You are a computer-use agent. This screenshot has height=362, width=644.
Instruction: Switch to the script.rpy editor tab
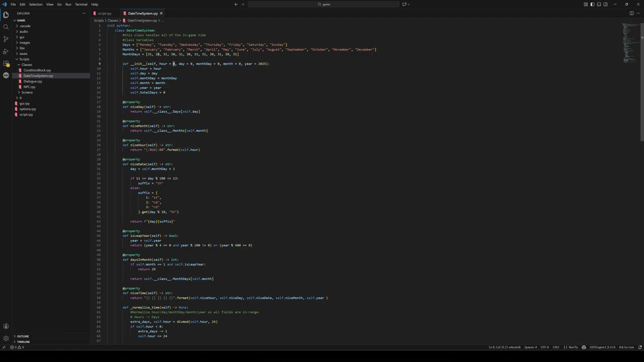click(105, 14)
